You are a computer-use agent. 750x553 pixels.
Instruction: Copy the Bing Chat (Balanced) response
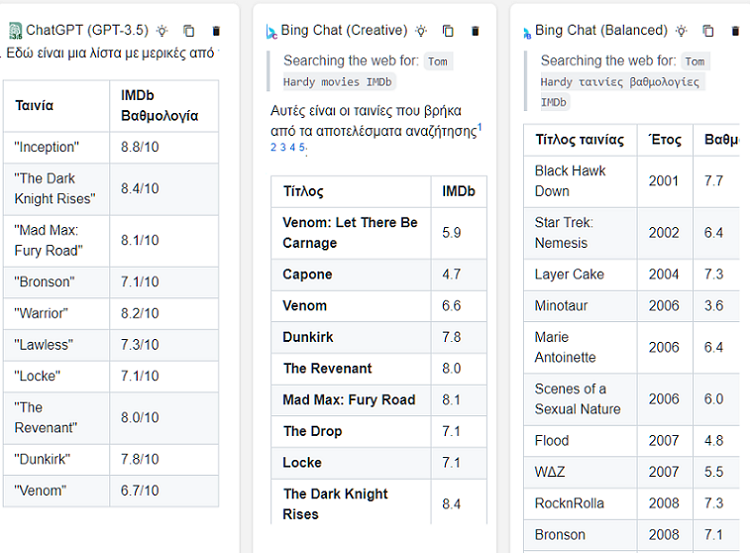coord(708,31)
